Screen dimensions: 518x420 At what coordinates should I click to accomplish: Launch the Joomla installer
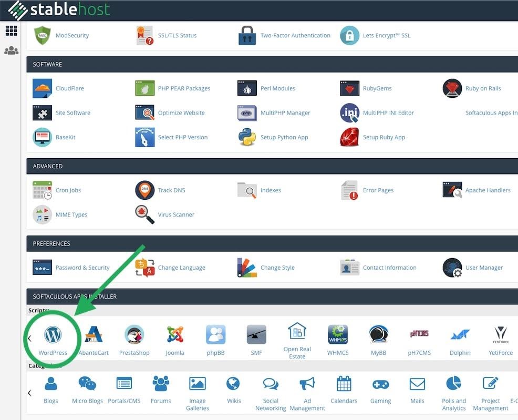174,335
